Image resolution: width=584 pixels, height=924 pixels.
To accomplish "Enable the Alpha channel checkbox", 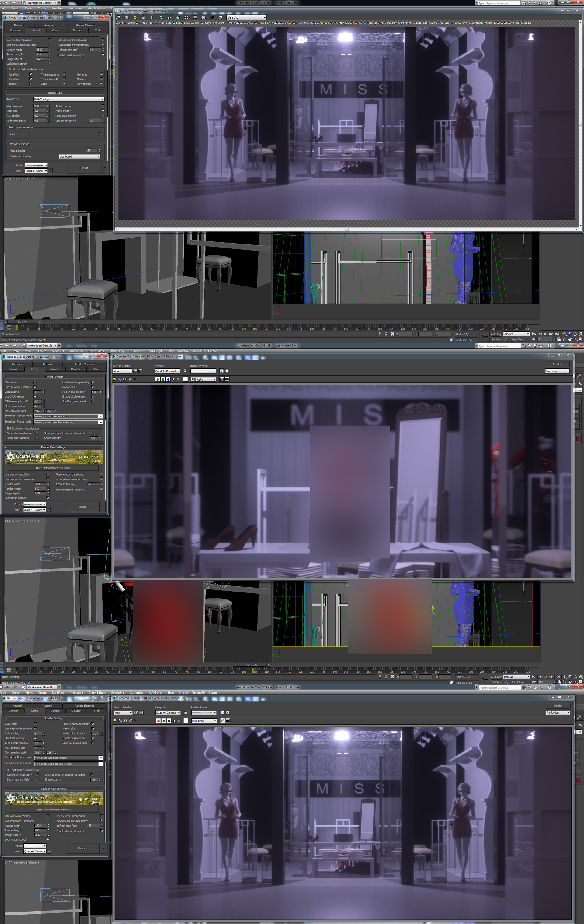I will 103,106.
